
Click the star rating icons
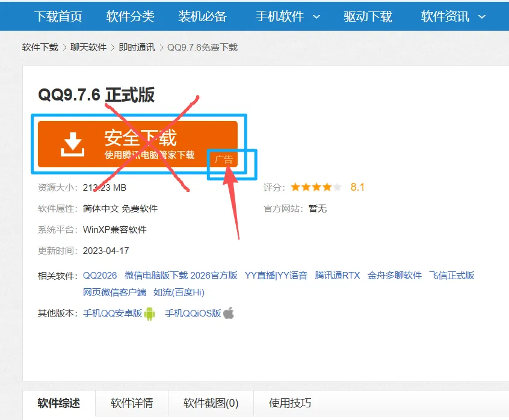316,187
